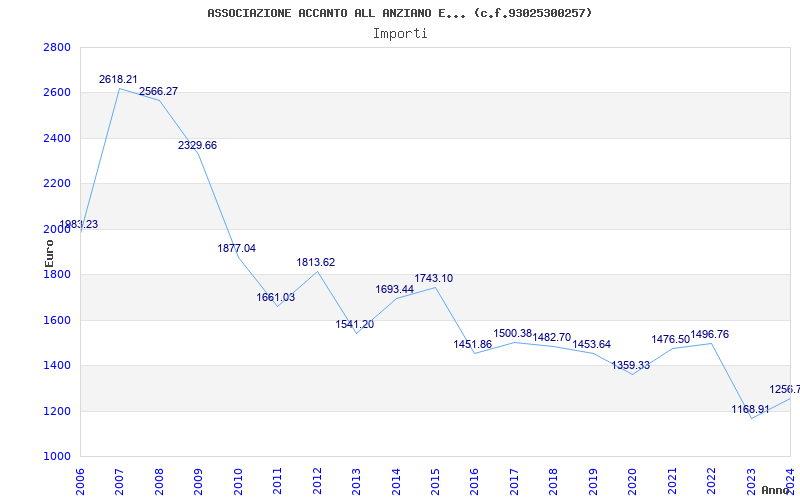Click the x-axis year 2013
Screen dimensions: 800x500
[357, 482]
